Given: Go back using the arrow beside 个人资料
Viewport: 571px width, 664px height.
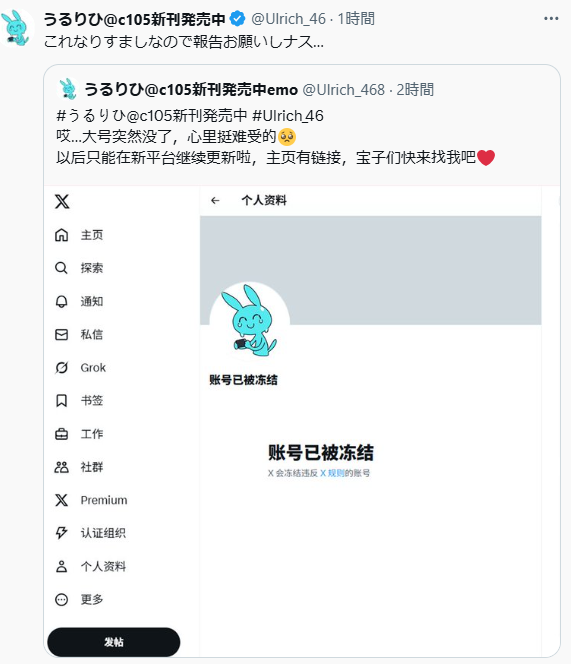Looking at the screenshot, I should coord(215,200).
